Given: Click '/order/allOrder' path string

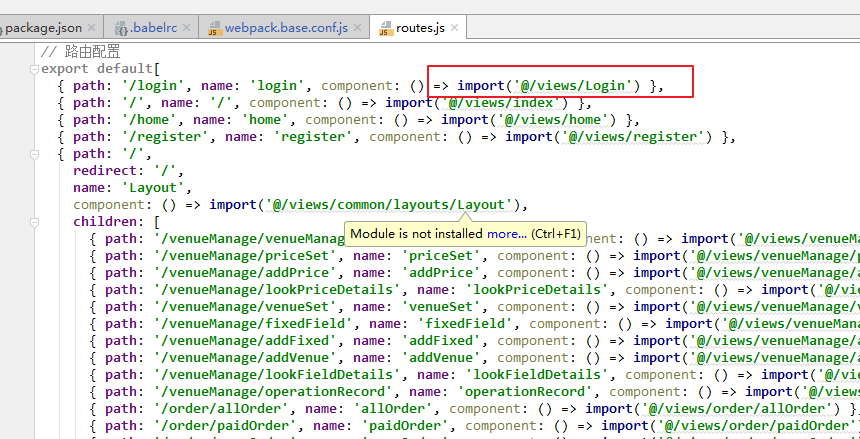Looking at the screenshot, I should point(220,409).
